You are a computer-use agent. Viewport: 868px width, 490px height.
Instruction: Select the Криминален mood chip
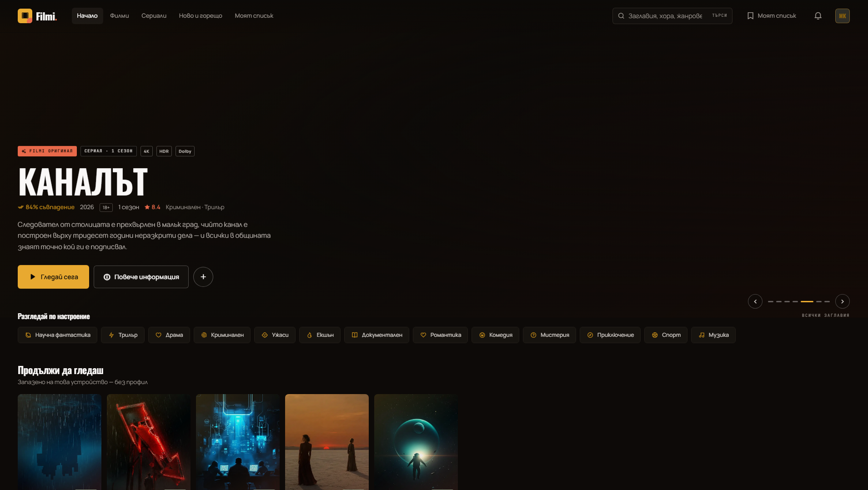(222, 335)
